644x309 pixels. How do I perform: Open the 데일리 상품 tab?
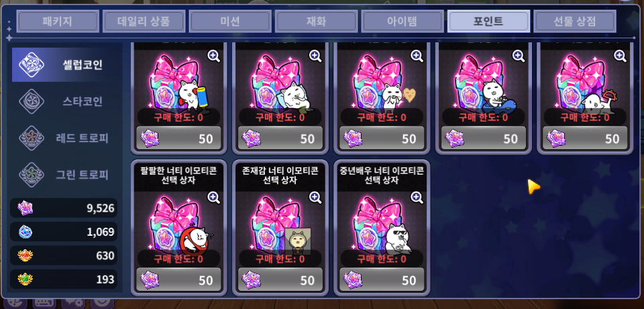(x=144, y=21)
